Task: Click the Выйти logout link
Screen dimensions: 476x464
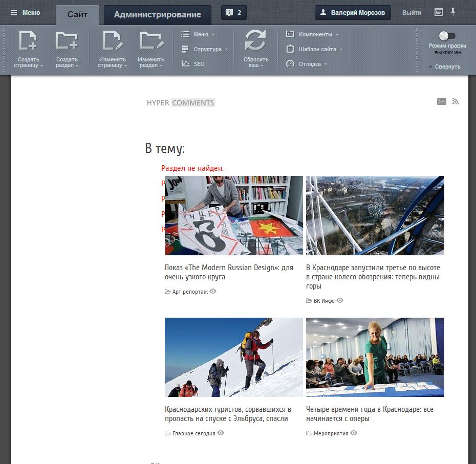Action: tap(412, 13)
